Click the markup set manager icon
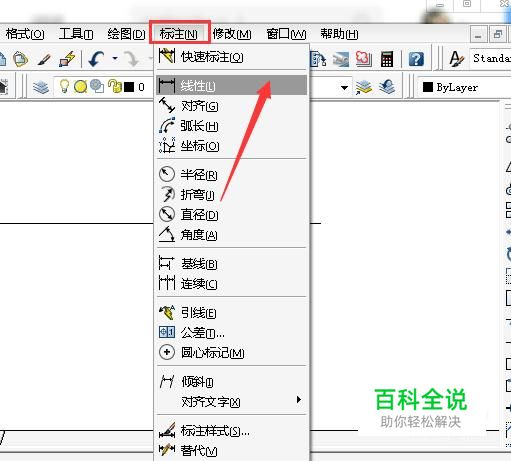Viewport: 511px width, 461px height. [363, 59]
